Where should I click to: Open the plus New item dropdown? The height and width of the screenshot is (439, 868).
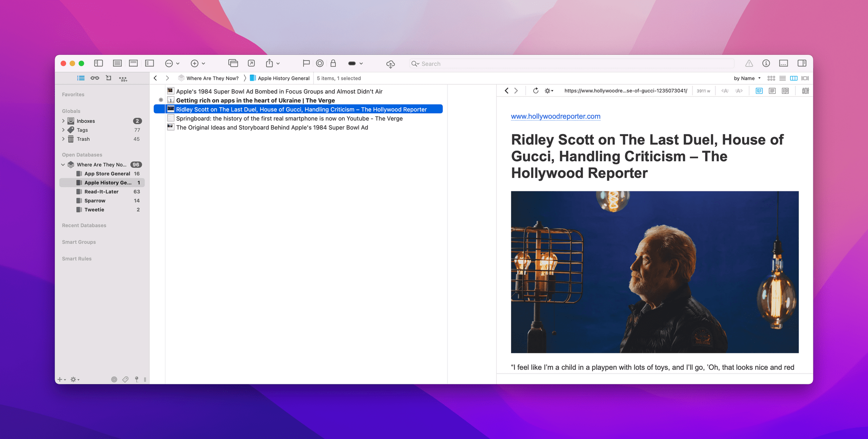[198, 64]
